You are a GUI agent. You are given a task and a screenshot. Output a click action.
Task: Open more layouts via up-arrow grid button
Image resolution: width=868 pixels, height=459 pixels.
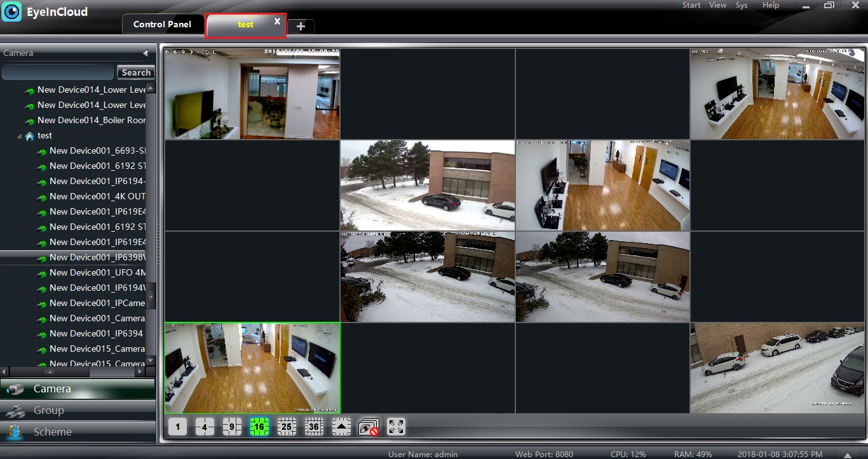(341, 427)
